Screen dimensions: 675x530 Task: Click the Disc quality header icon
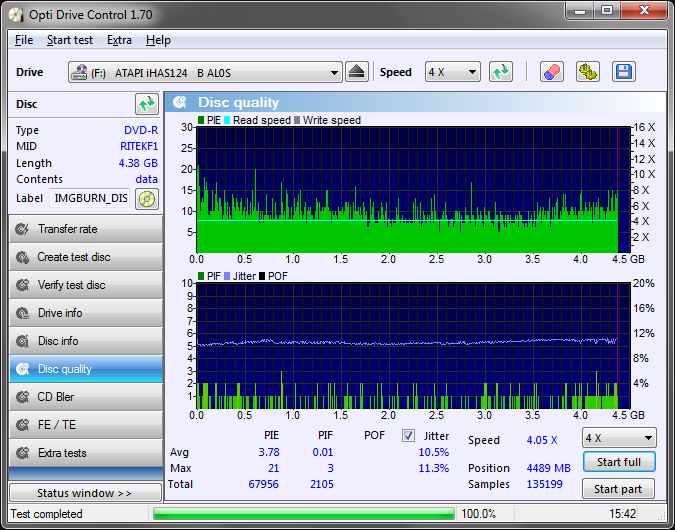click(x=180, y=102)
